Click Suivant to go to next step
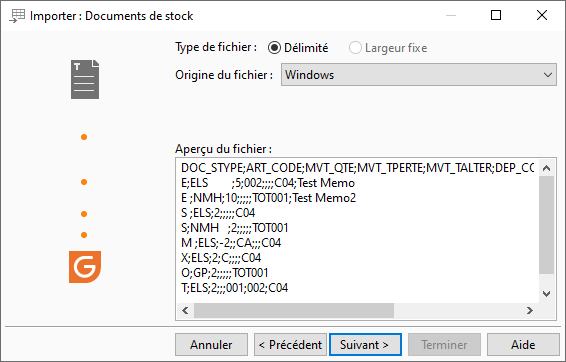The height and width of the screenshot is (362, 566). (x=365, y=345)
